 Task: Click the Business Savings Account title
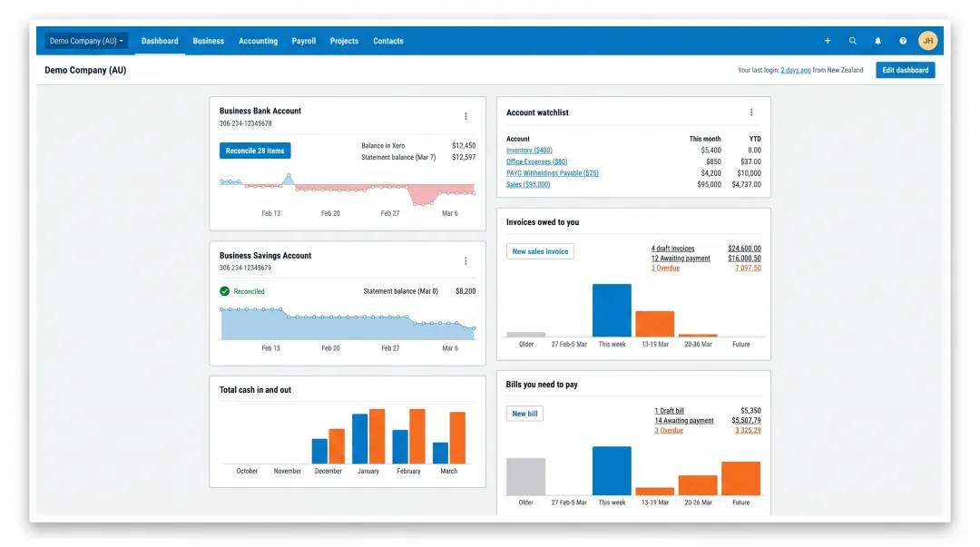pyautogui.click(x=265, y=255)
